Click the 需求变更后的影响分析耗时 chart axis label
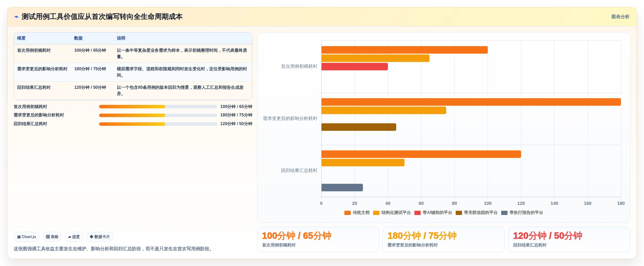 pyautogui.click(x=290, y=118)
